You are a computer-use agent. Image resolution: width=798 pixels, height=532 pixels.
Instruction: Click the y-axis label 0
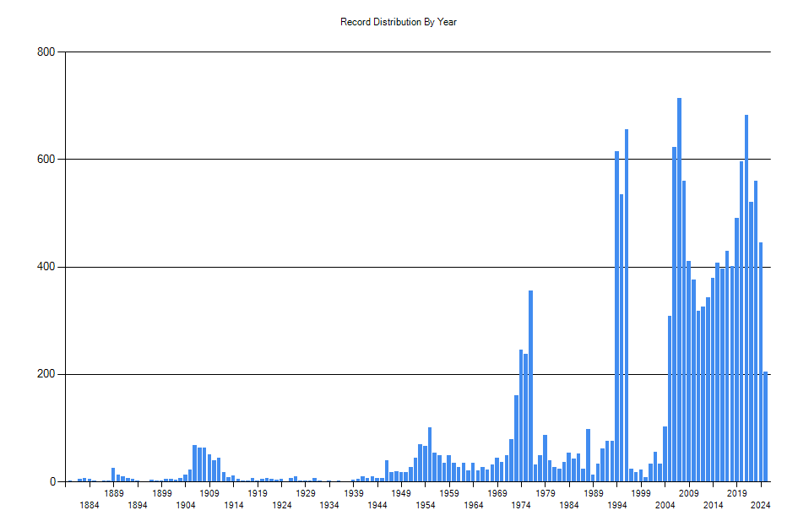(52, 481)
